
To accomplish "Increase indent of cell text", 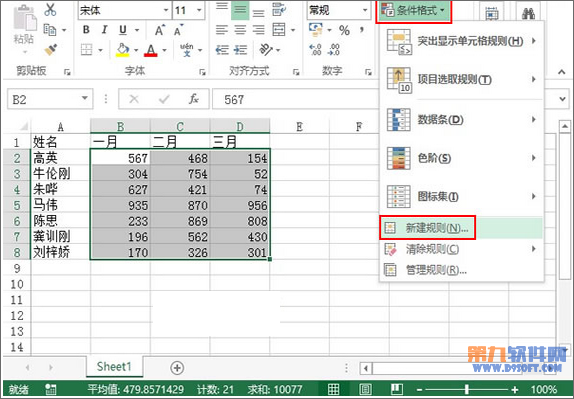I will (x=240, y=49).
